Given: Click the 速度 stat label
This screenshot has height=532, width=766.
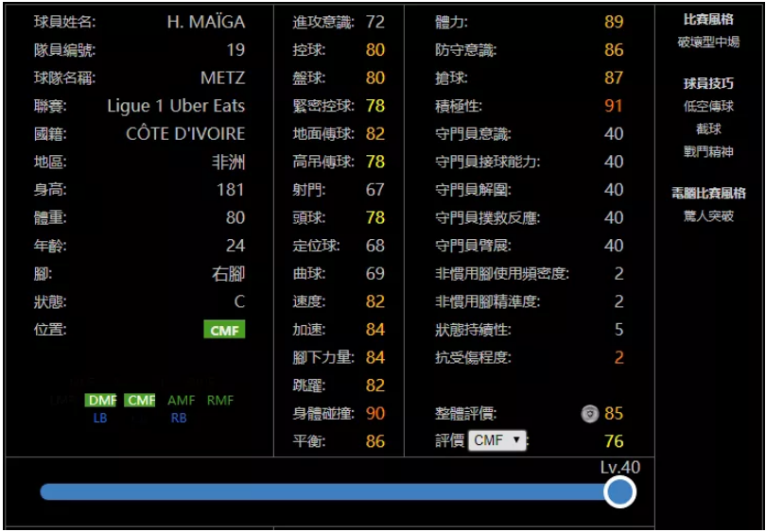Looking at the screenshot, I should coord(309,302).
